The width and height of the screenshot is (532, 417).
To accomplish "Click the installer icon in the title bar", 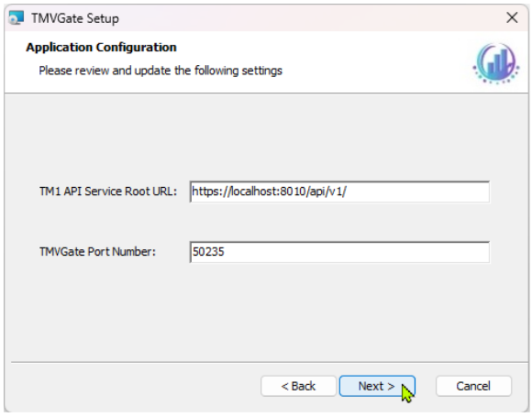I will [x=16, y=17].
